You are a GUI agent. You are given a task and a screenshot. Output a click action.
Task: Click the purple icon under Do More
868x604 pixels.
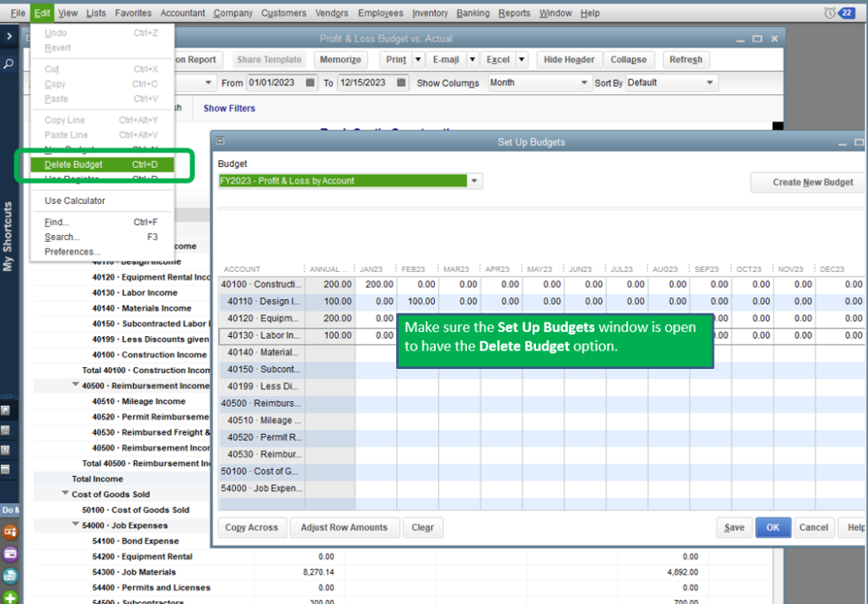9,554
